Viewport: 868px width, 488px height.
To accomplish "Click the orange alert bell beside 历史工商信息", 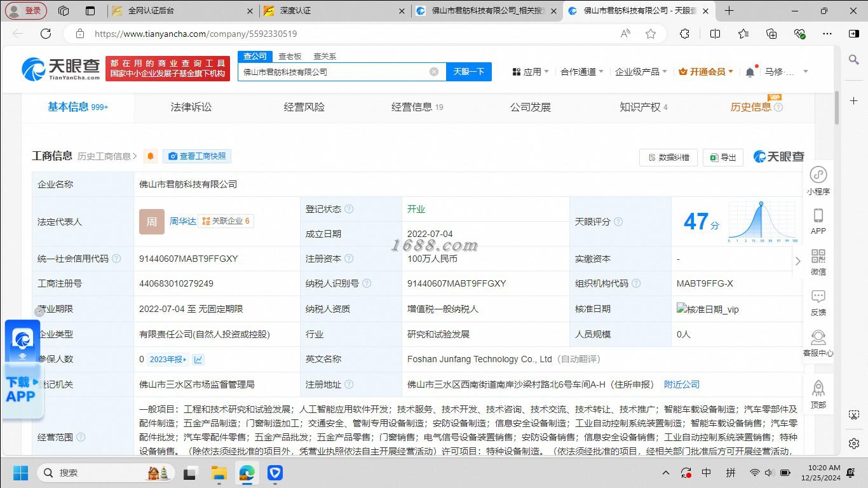I will 151,156.
